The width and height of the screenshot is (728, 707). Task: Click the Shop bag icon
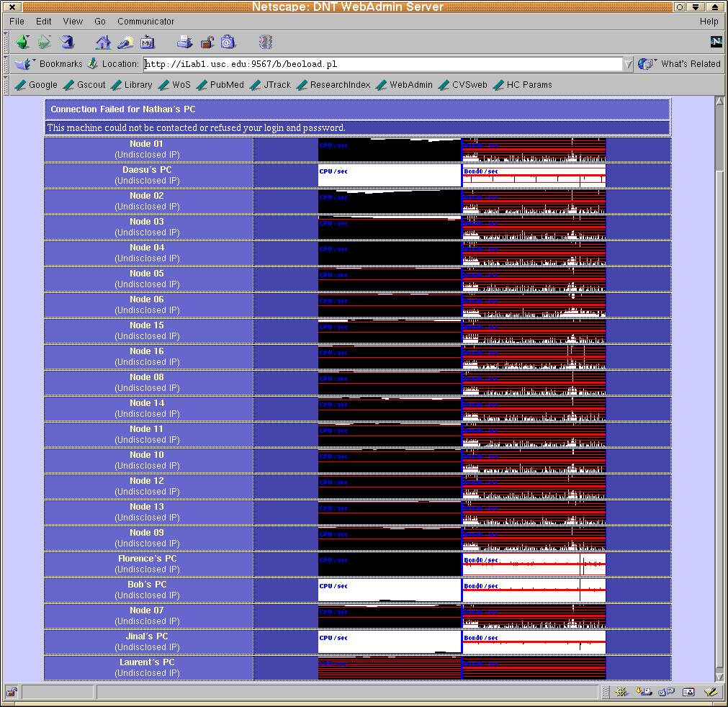click(x=228, y=42)
